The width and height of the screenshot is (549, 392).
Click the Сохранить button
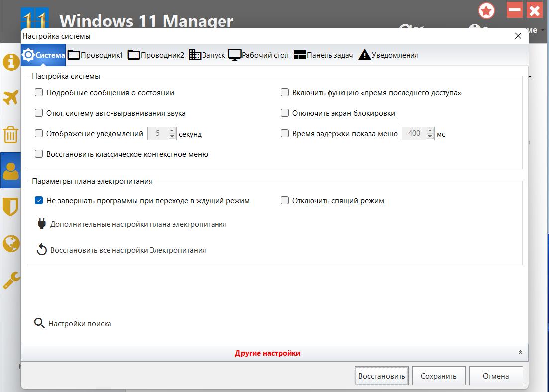pyautogui.click(x=439, y=376)
